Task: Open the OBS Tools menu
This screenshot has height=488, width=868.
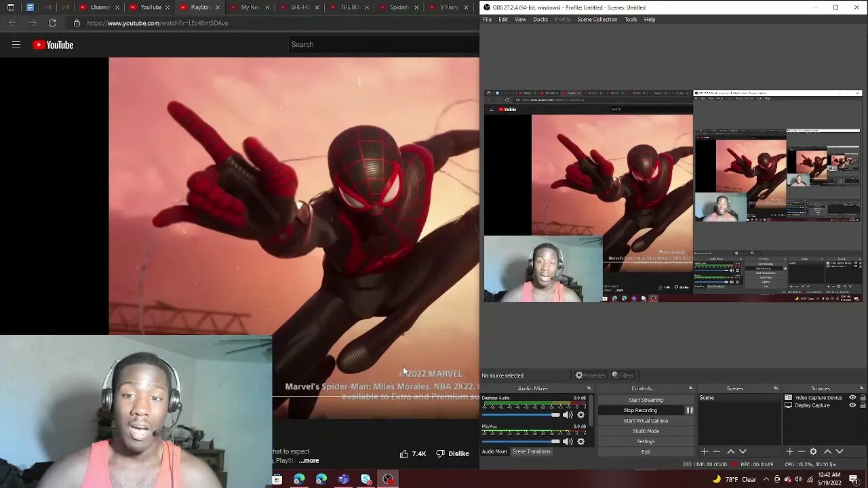Action: (x=631, y=20)
